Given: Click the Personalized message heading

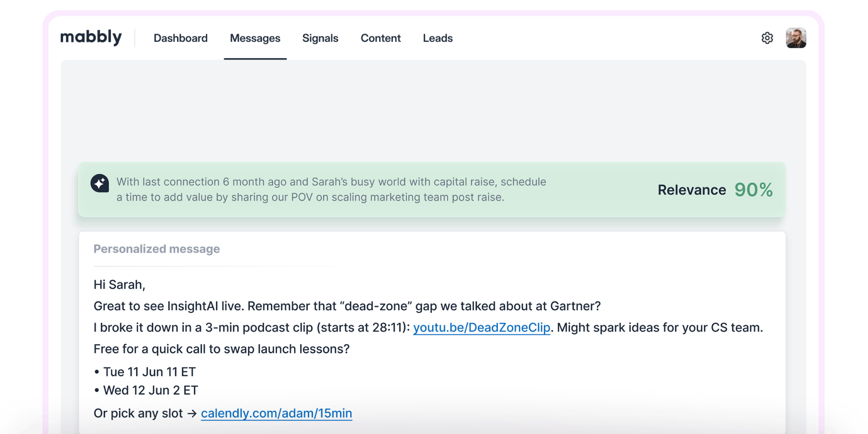Looking at the screenshot, I should [156, 249].
